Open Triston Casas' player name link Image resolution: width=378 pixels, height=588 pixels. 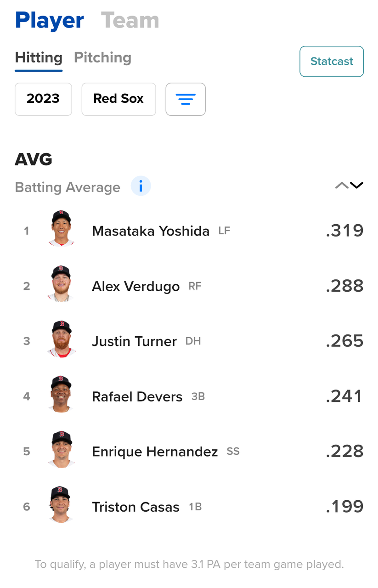tap(135, 507)
